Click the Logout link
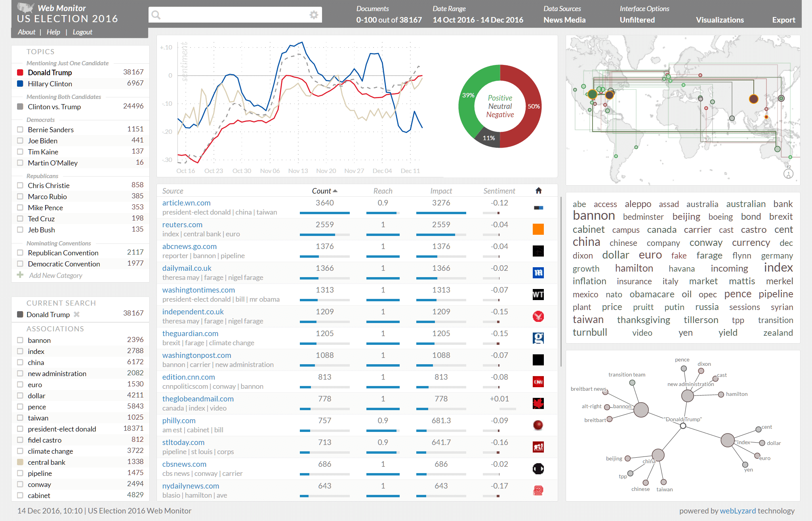This screenshot has width=812, height=521. (x=82, y=32)
